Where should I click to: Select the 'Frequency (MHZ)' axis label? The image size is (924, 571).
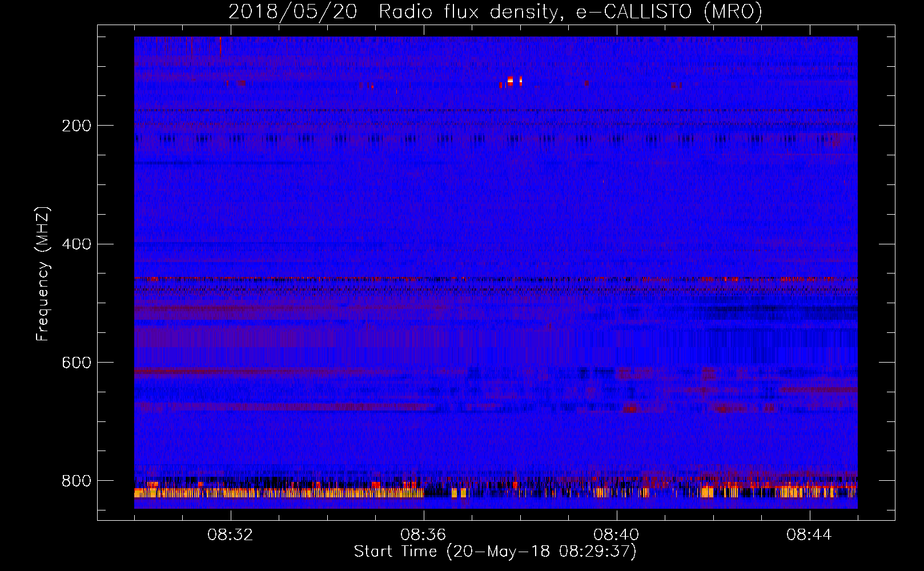[x=43, y=274]
